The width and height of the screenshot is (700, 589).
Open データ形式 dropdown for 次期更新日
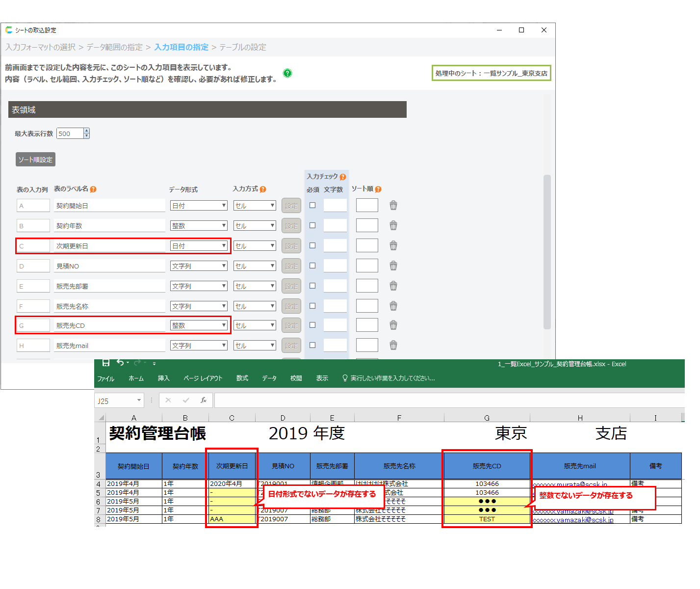click(199, 246)
